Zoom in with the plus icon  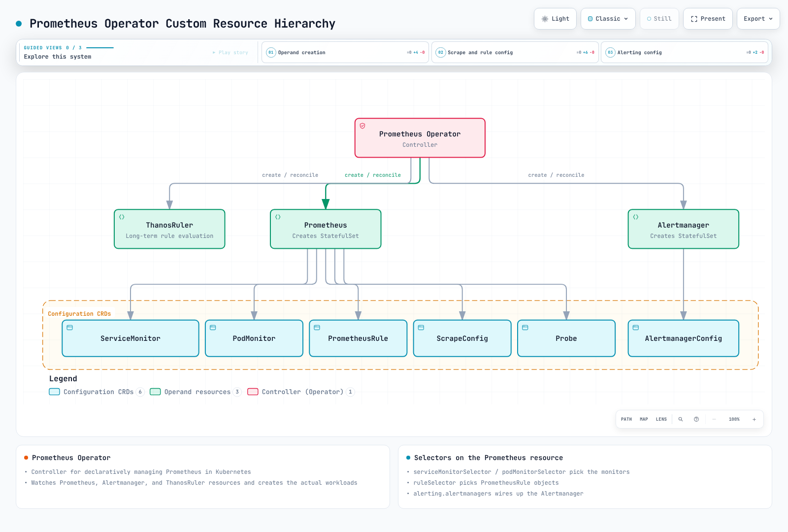coord(754,419)
